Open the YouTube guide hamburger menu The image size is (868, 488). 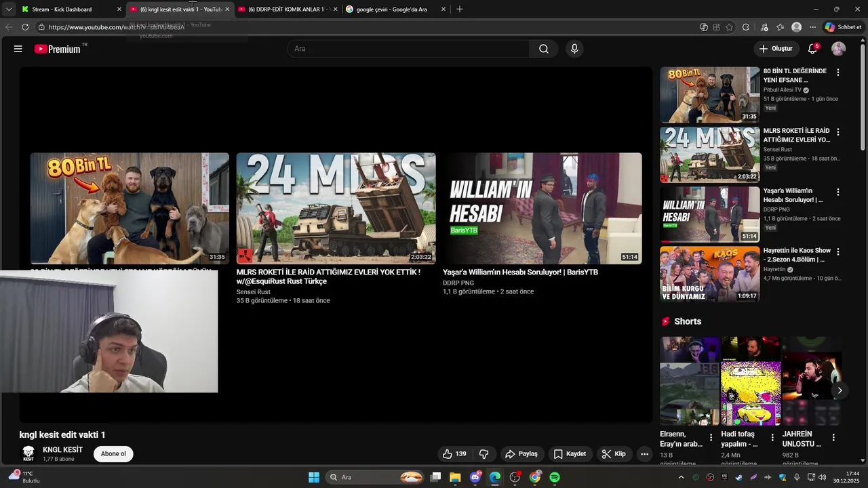click(18, 49)
